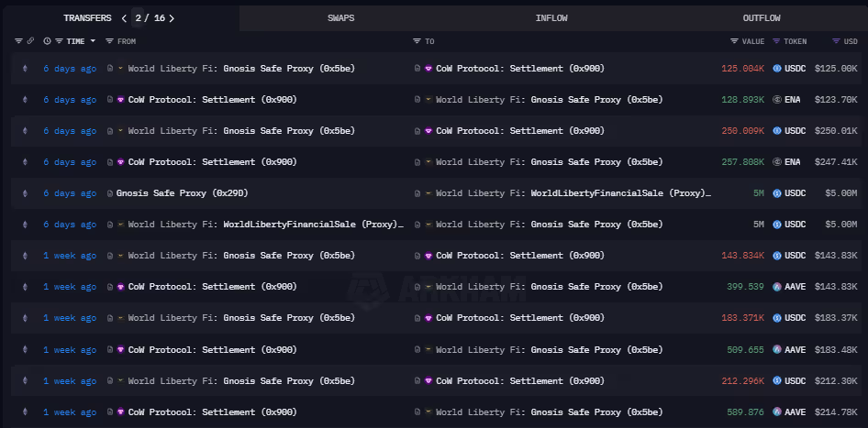Click the transaction link icon in header

pyautogui.click(x=30, y=41)
